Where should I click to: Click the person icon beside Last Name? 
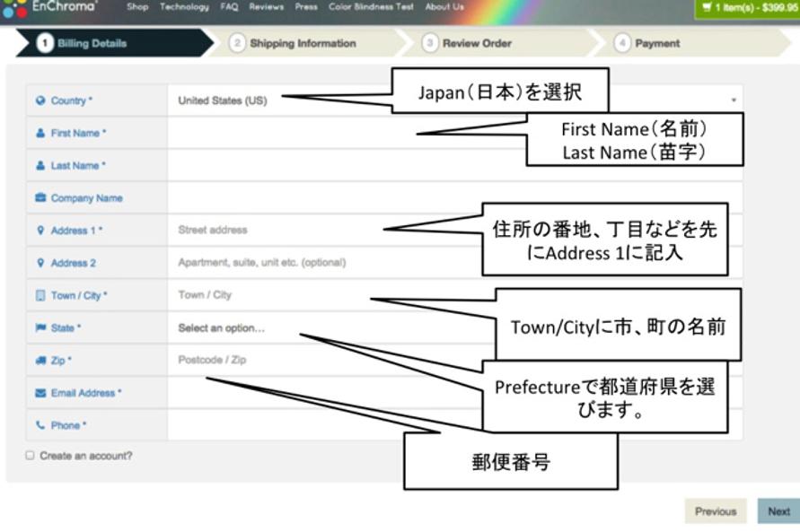pyautogui.click(x=40, y=166)
